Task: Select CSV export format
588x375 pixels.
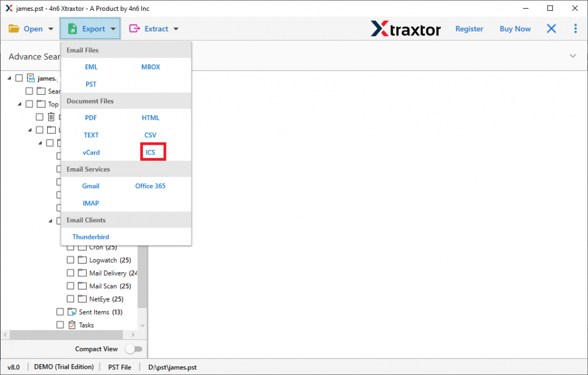Action: [x=150, y=135]
